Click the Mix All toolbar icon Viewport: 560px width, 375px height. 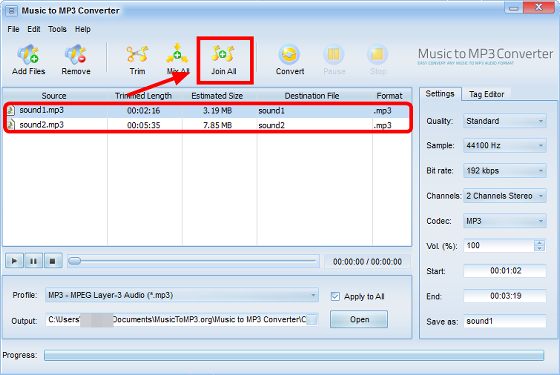177,54
